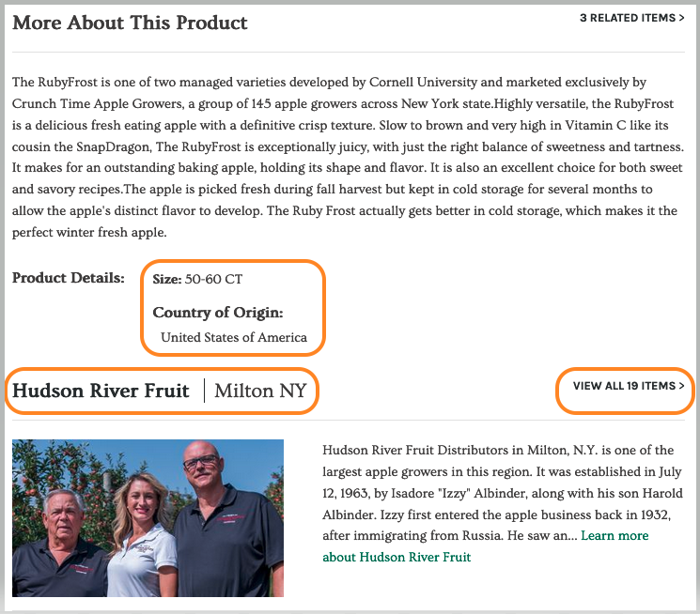The width and height of the screenshot is (700, 614).
Task: Open the 3 Related Items link
Action: click(x=631, y=18)
